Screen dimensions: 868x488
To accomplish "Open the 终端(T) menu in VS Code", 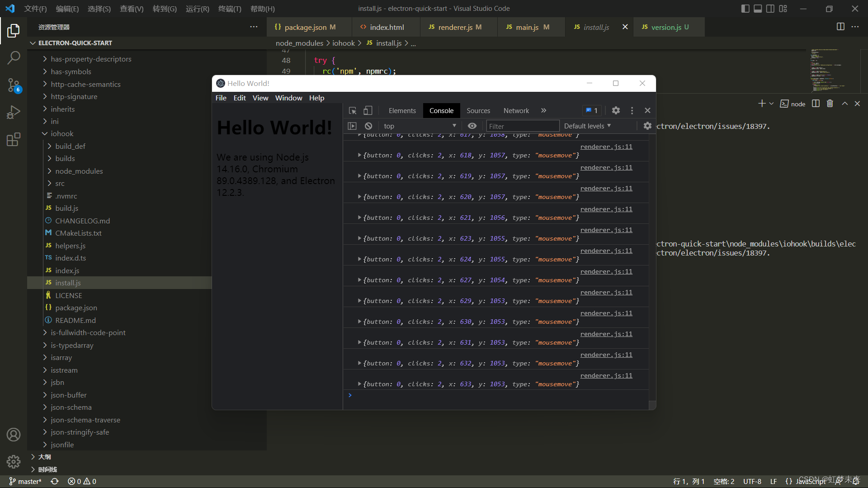I will [x=230, y=9].
